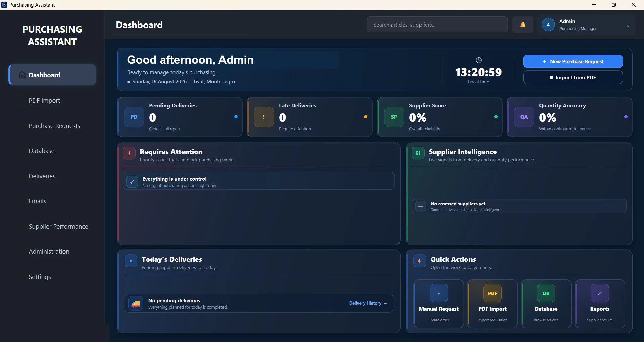
Task: Click the No pending deliveries message
Action: coord(174,301)
